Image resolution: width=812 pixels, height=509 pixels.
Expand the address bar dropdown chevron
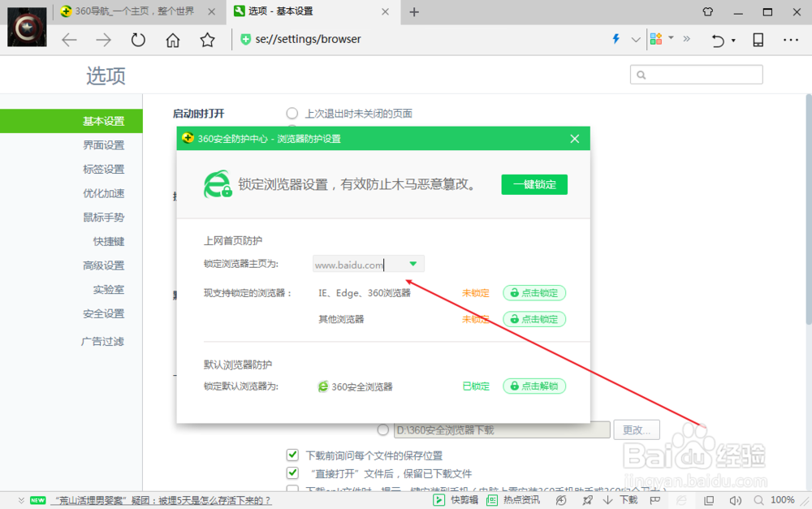coord(636,39)
